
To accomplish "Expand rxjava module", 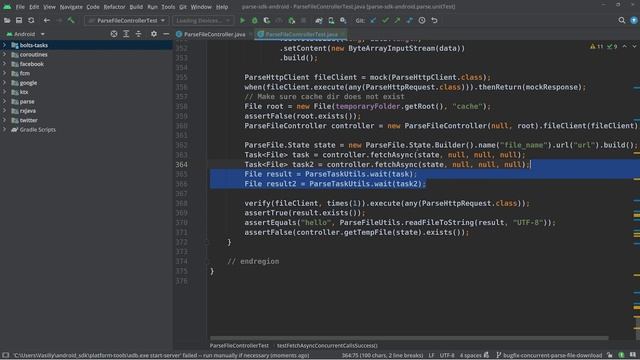I will pos(4,111).
